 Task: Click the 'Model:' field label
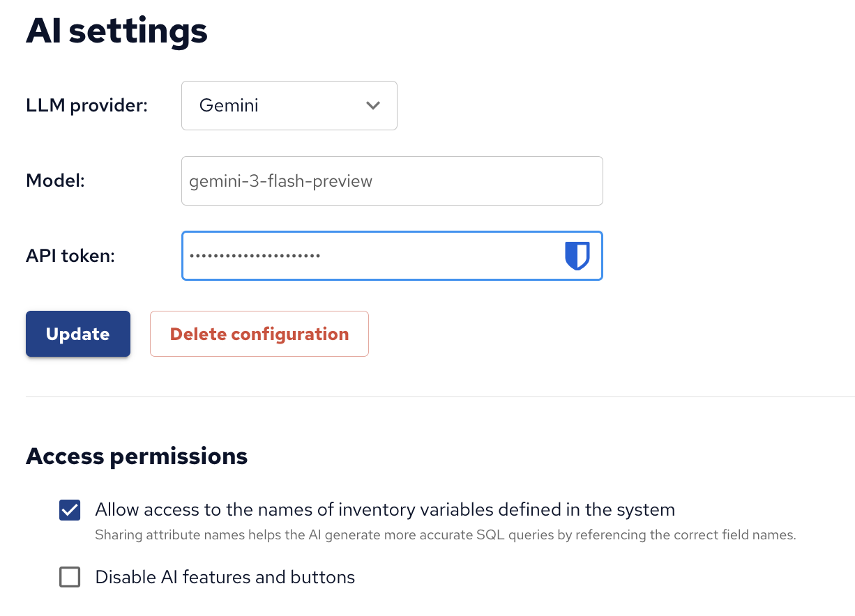[x=55, y=181]
